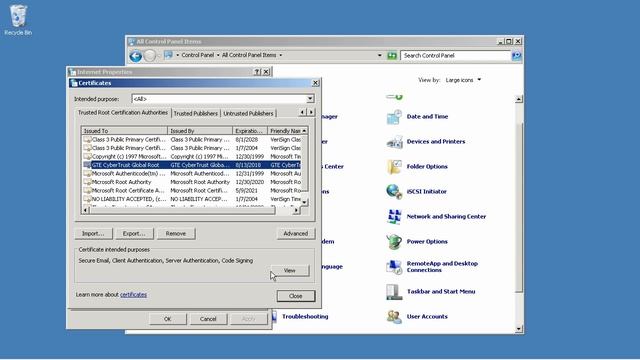Open the Power Options link

[427, 242]
